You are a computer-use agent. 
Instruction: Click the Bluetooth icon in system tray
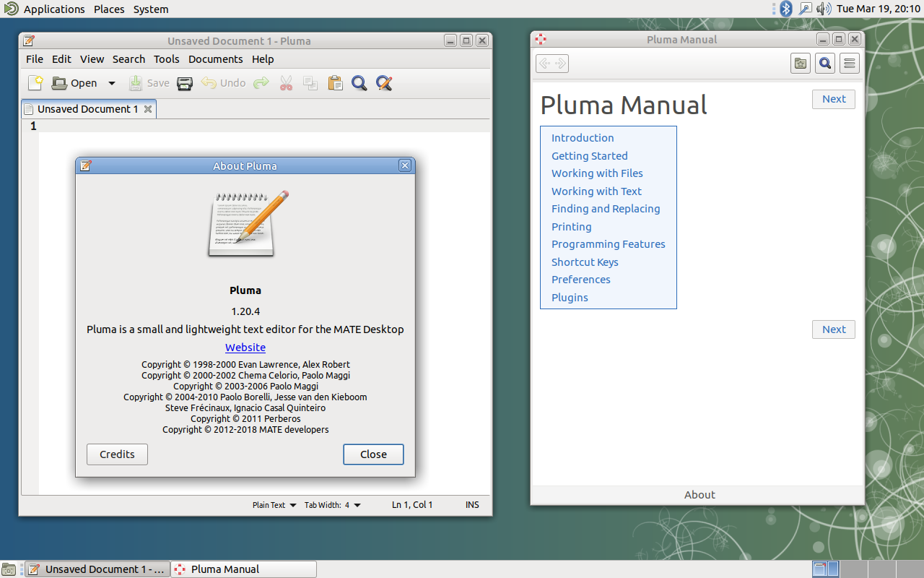coord(786,9)
